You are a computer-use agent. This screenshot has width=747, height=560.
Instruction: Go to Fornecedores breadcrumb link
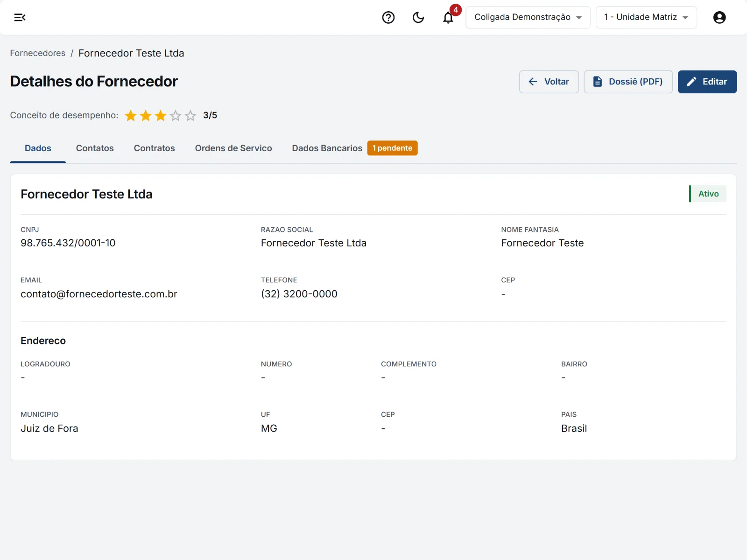pos(38,53)
